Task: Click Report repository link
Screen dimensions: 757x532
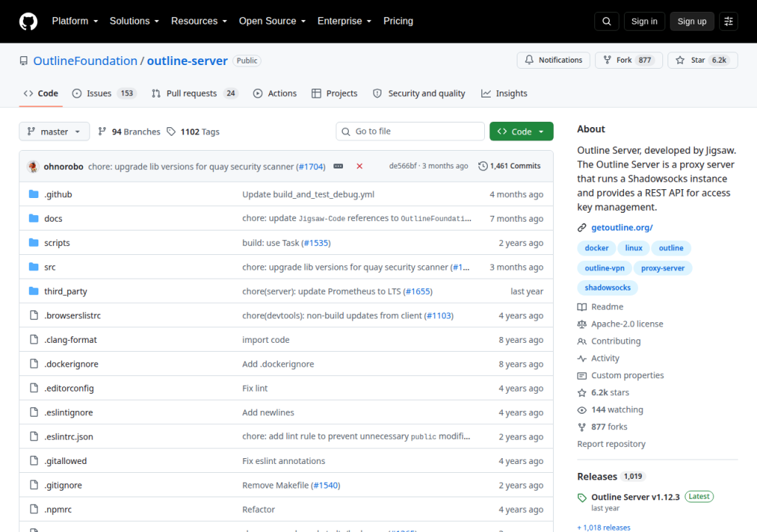Action: pyautogui.click(x=611, y=443)
